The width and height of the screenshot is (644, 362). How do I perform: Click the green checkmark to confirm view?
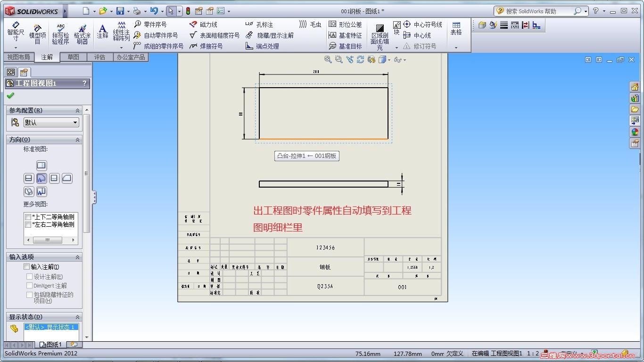coord(10,96)
